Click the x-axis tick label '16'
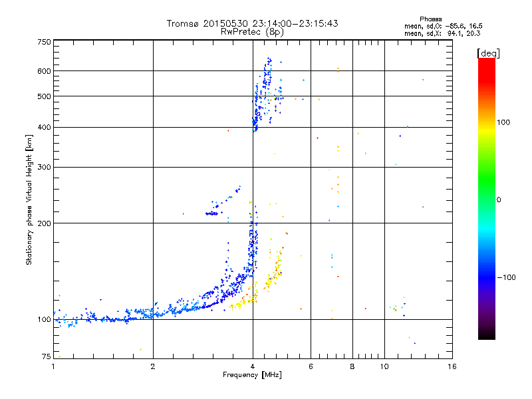 452,366
